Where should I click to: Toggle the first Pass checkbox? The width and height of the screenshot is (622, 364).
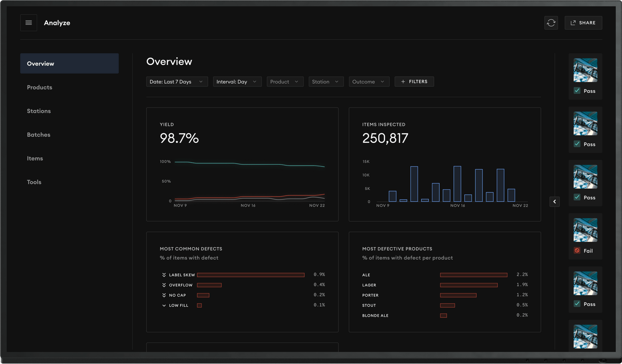pos(577,91)
